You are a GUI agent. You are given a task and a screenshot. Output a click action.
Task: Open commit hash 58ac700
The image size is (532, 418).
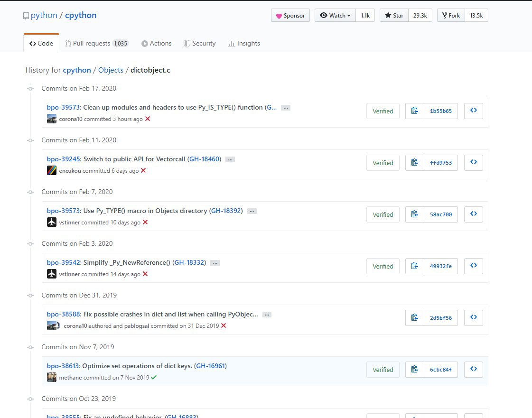(441, 214)
